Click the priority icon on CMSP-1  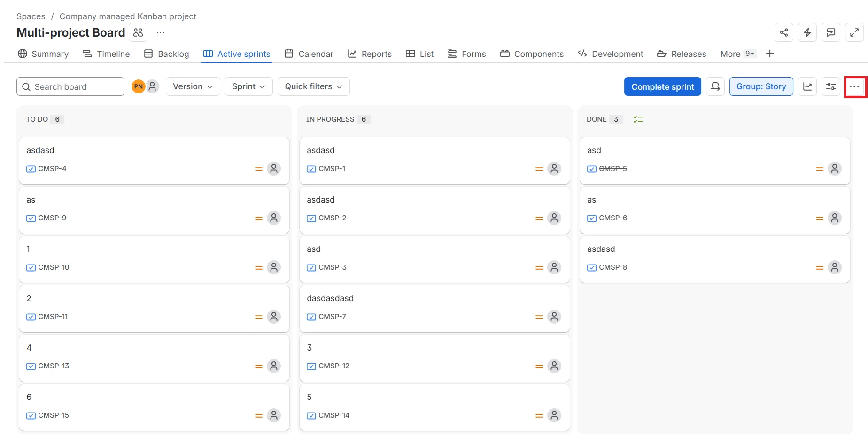539,169
